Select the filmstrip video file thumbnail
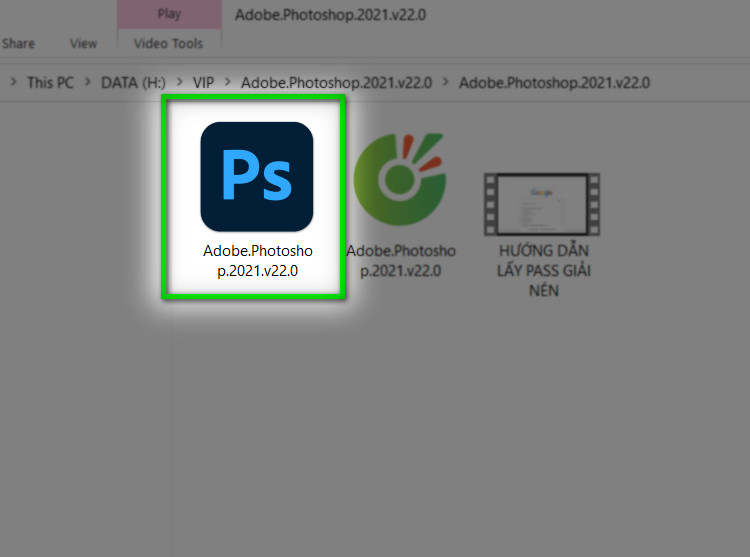The image size is (750, 557). click(x=541, y=204)
